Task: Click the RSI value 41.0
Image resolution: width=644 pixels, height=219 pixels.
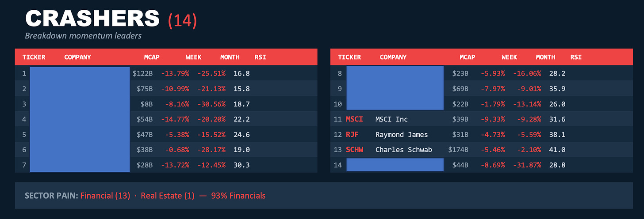Action: click(x=557, y=150)
